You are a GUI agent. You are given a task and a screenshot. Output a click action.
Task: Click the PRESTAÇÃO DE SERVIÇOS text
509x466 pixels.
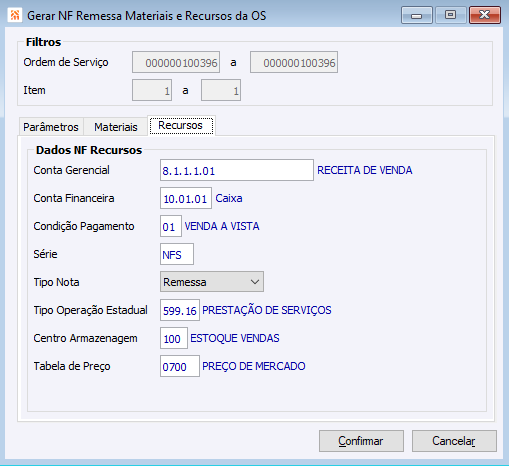(x=267, y=310)
